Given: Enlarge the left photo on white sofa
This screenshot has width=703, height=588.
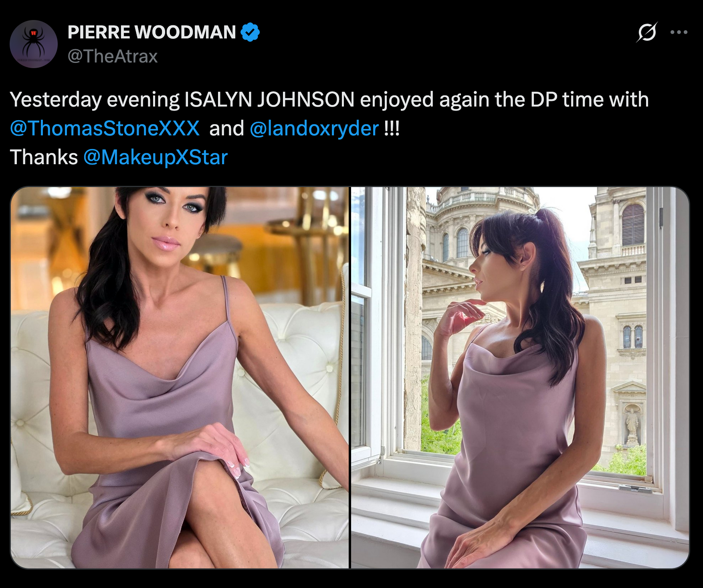Looking at the screenshot, I should coord(180,377).
